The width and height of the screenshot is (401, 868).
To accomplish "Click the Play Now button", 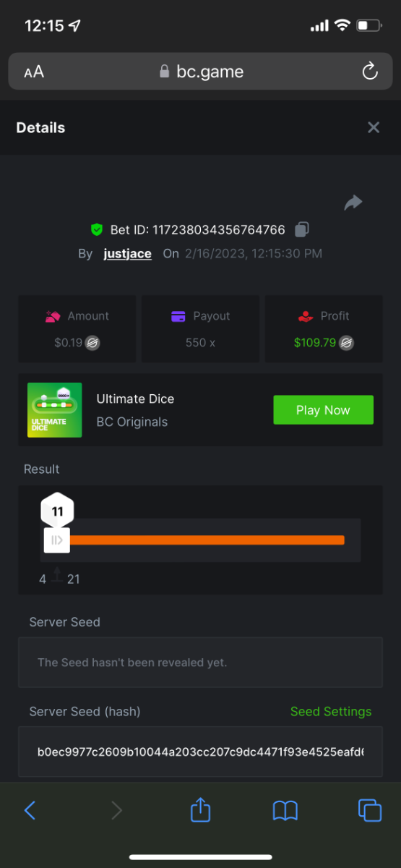I will pyautogui.click(x=323, y=410).
